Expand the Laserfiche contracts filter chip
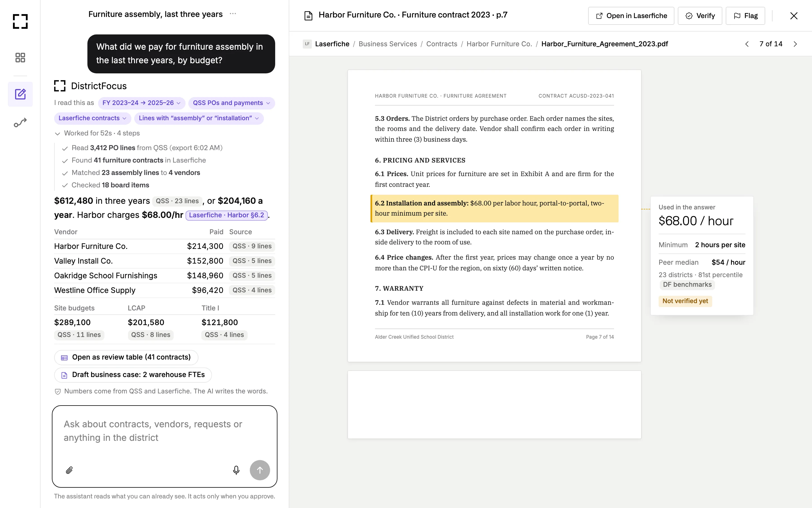This screenshot has width=812, height=508. pos(92,118)
